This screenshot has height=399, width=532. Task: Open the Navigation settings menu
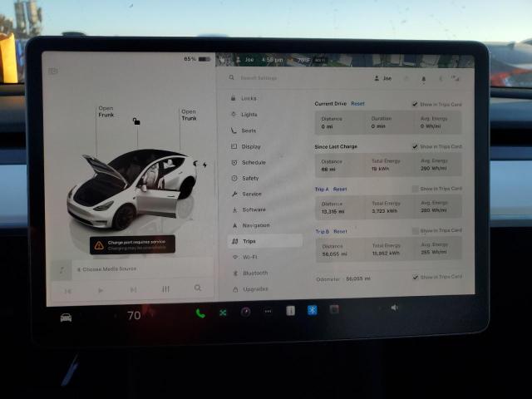(x=251, y=225)
